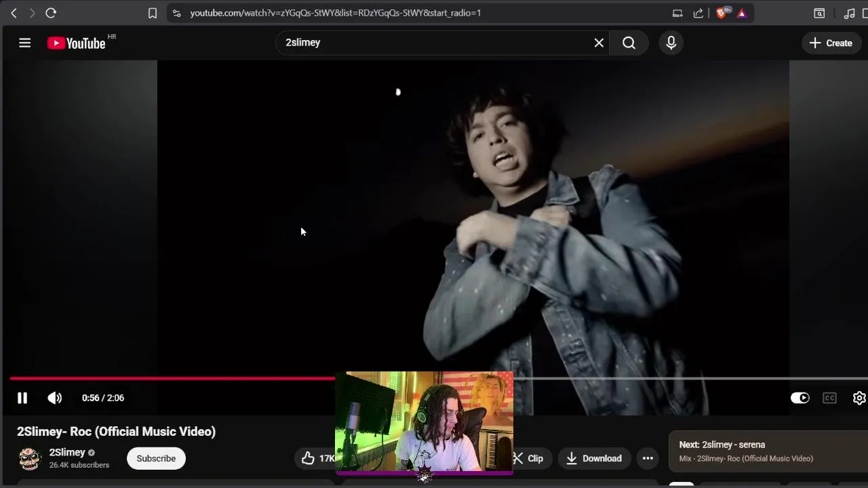This screenshot has height=488, width=868.
Task: Click the 26.4K subscribers text
Action: 79,465
